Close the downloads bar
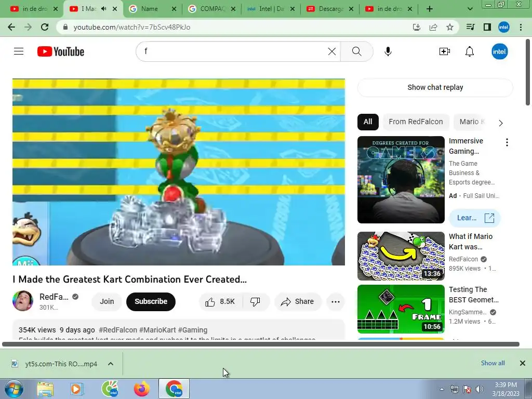 (x=523, y=363)
